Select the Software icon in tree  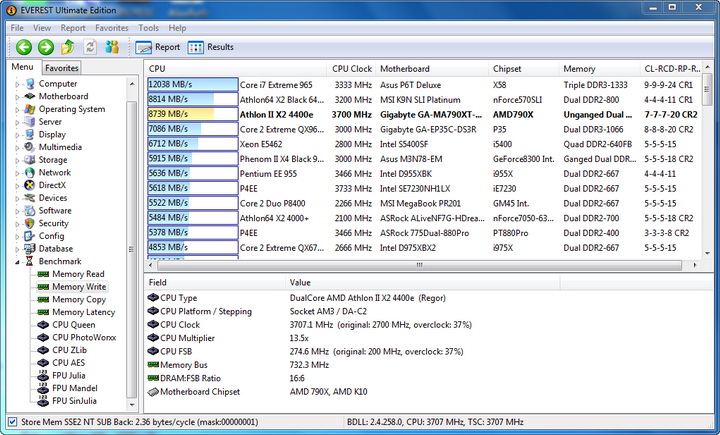point(30,211)
